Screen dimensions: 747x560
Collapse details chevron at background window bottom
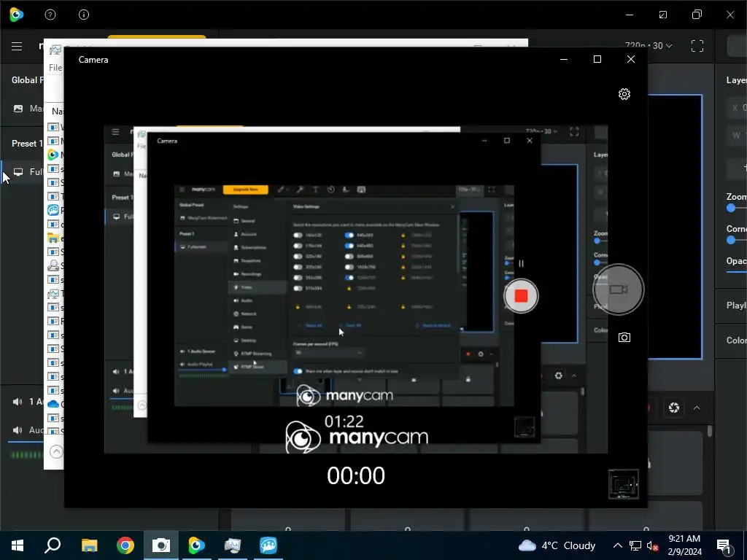point(56,451)
